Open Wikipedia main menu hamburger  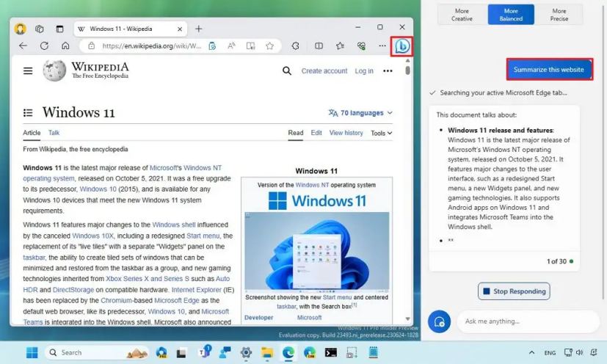(28, 71)
